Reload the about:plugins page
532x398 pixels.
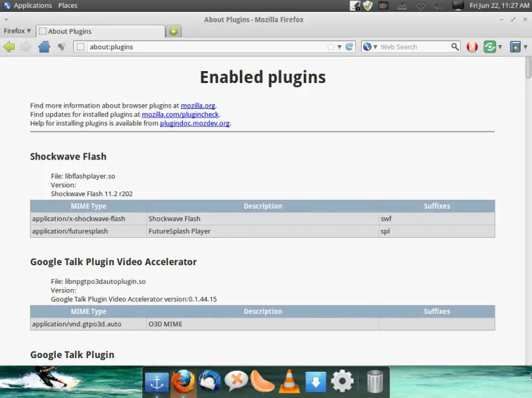(x=349, y=47)
